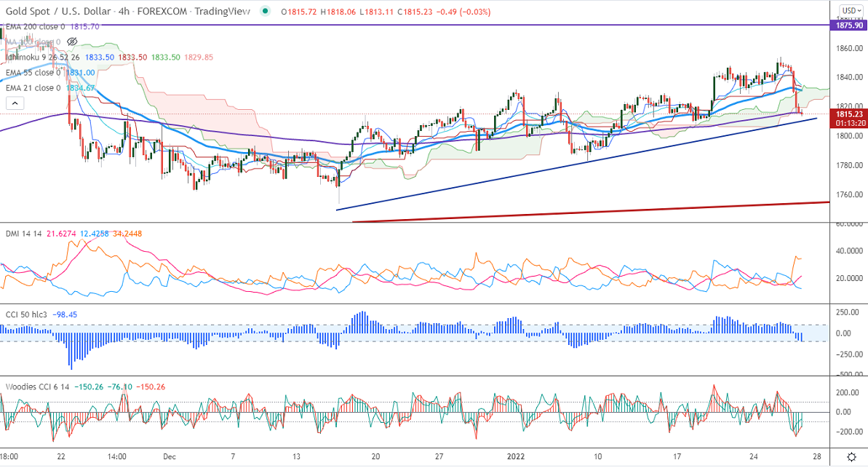The height and width of the screenshot is (468, 868).
Task: Click the Gold Spot / U.S. Dollar title
Action: [57, 11]
